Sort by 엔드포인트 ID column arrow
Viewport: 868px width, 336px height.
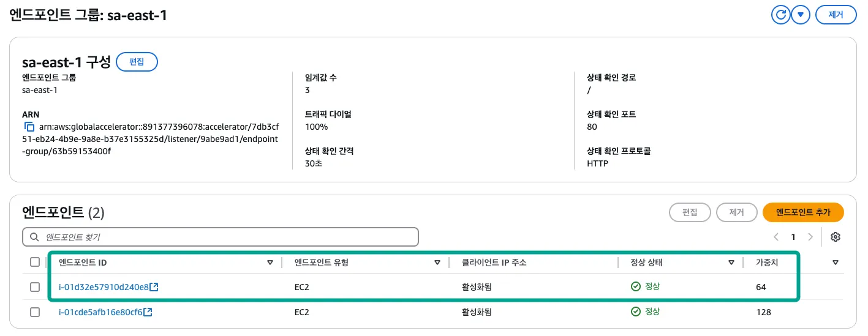tap(270, 263)
